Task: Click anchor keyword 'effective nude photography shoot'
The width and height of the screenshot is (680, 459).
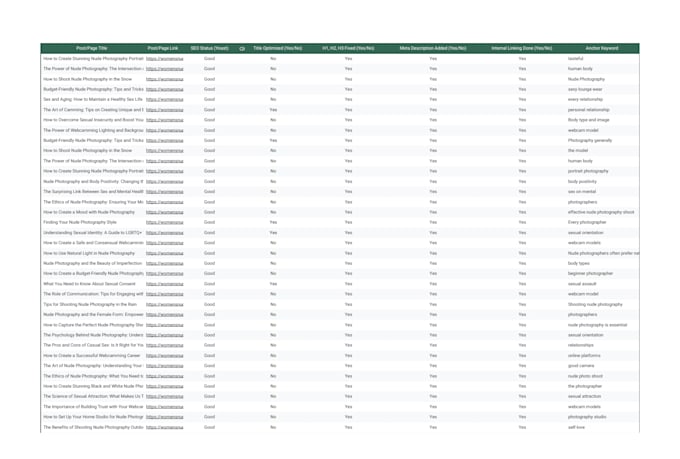Action: (601, 212)
